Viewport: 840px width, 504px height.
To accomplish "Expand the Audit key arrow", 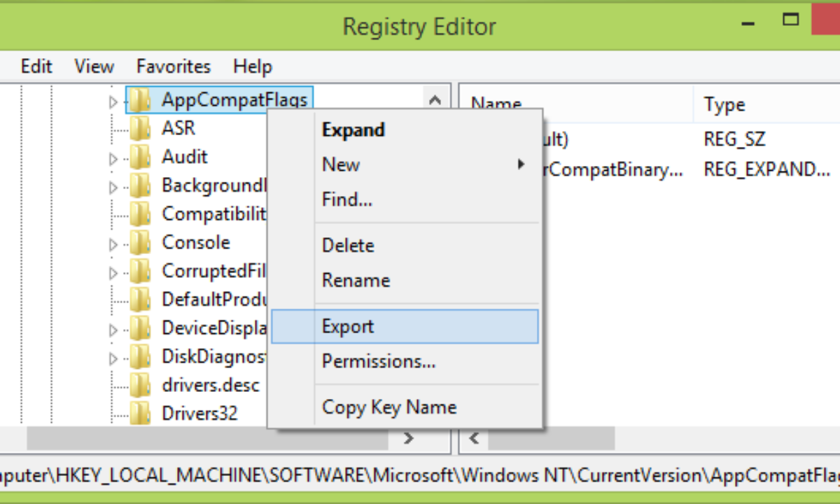I will tap(113, 159).
